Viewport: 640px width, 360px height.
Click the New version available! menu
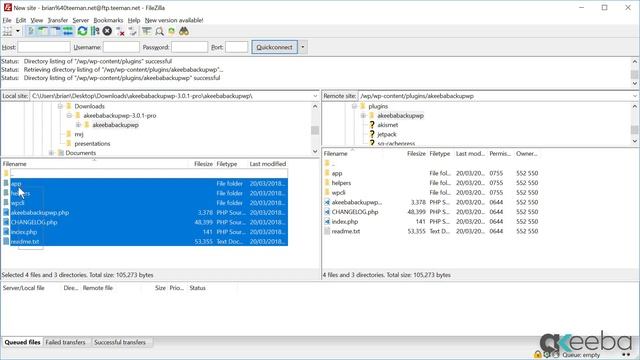[x=174, y=20]
